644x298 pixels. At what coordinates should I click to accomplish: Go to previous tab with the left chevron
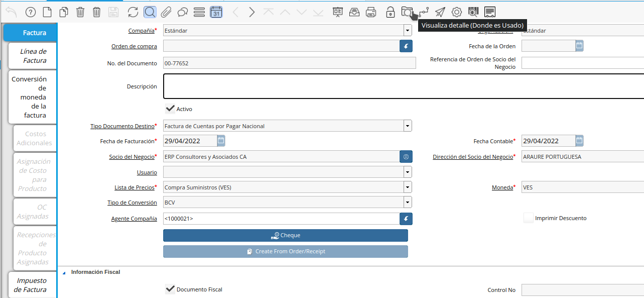[235, 12]
